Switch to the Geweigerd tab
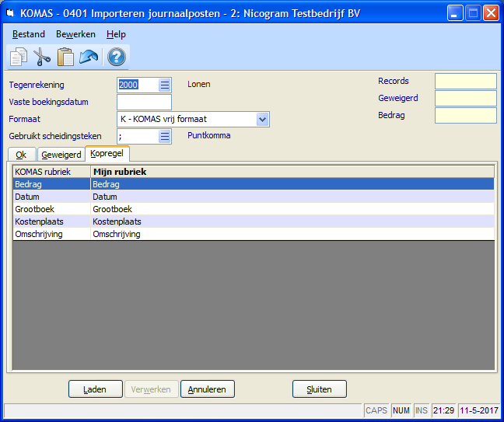Viewport: 504px width, 422px height. coord(61,155)
